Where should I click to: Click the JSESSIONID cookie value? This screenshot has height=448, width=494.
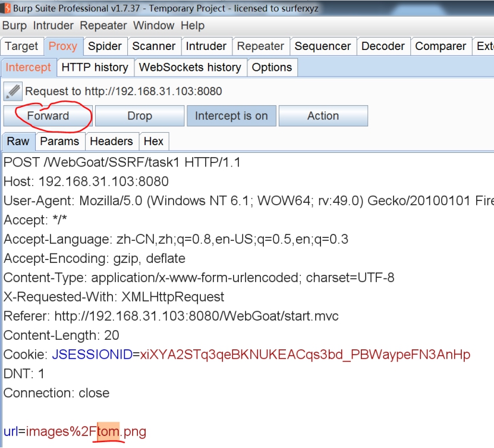pos(305,355)
